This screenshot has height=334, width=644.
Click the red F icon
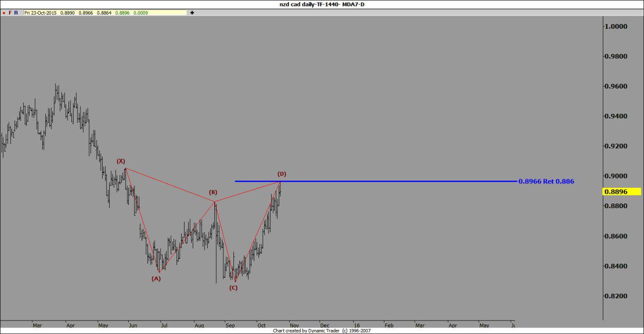click(10, 13)
